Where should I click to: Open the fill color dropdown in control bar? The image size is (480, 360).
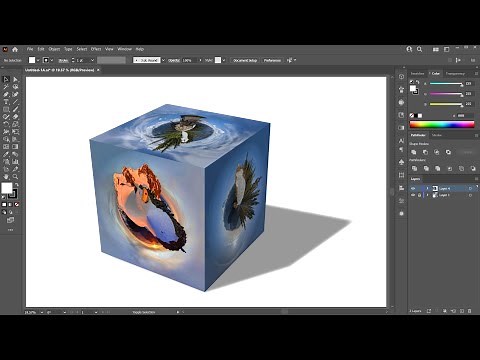click(38, 60)
